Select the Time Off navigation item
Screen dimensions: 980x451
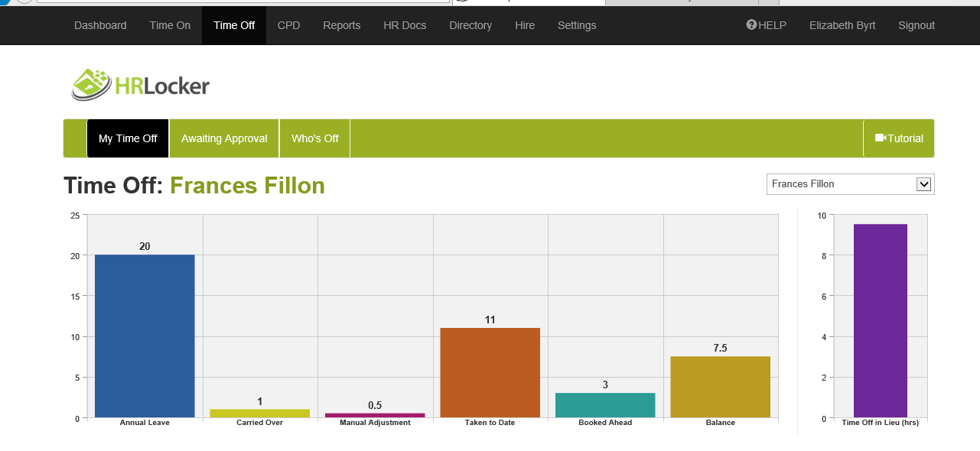[234, 25]
